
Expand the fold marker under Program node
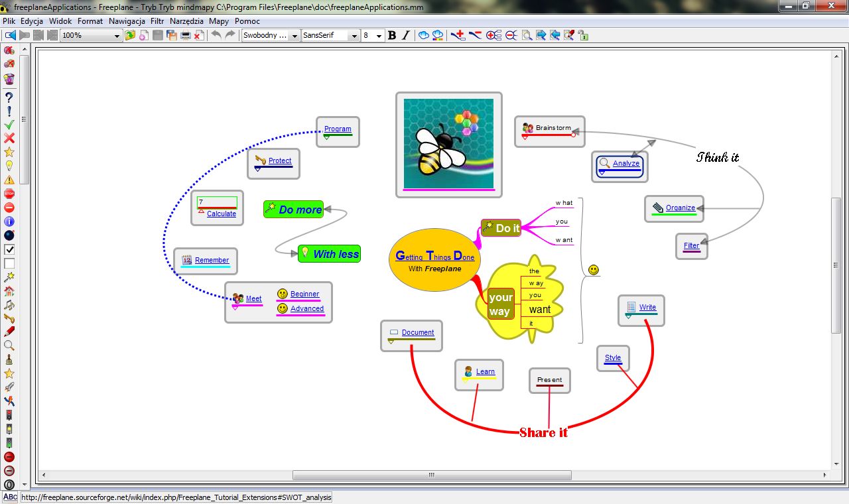pos(327,137)
